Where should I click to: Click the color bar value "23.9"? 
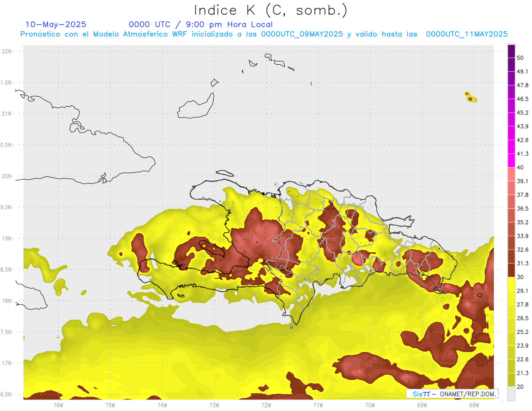click(523, 346)
